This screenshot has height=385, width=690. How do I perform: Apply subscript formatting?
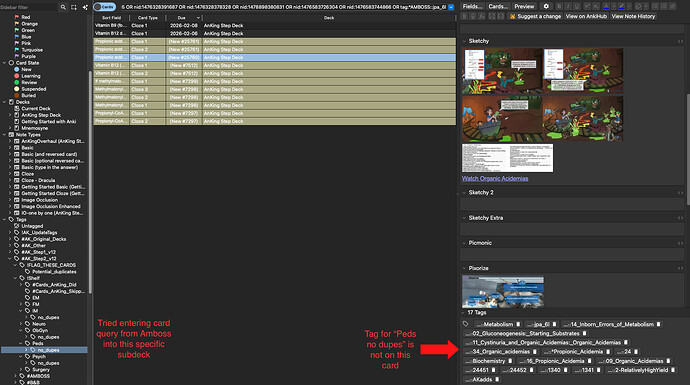point(596,6)
